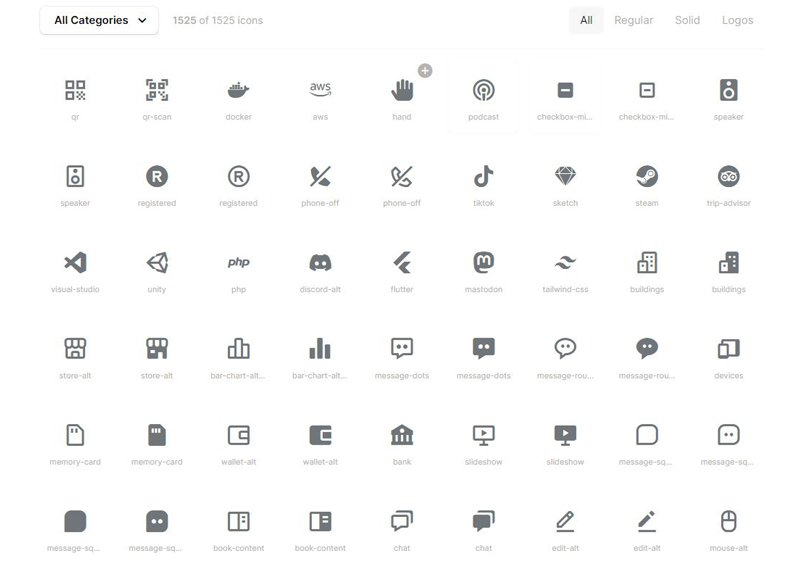Select the All filter tab
Viewport: 800px width, 577px height.
(x=586, y=20)
